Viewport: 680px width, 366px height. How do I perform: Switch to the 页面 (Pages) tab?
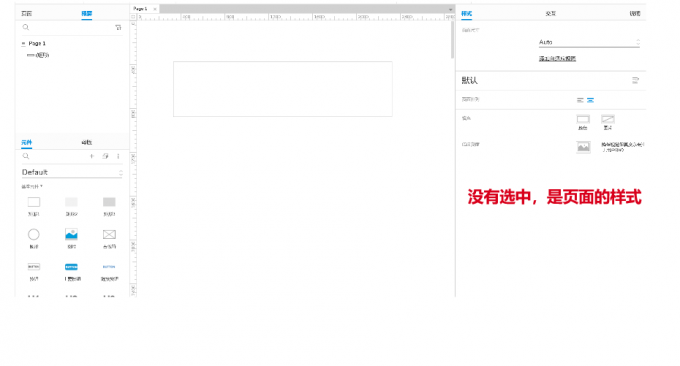[26, 13]
